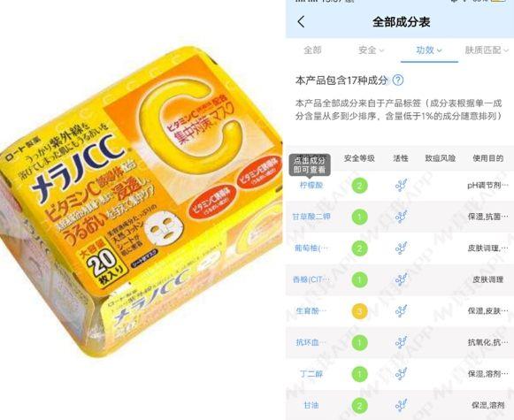
Task: View details for 丁二醇 ingredient
Action: pos(311,374)
